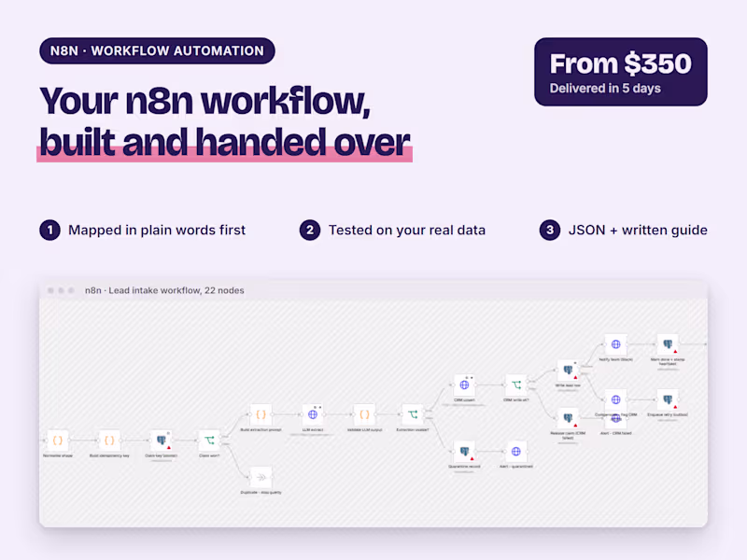This screenshot has width=747, height=560.
Task: Click the 'Duplicate – stop quietly' node label
Action: [x=261, y=493]
